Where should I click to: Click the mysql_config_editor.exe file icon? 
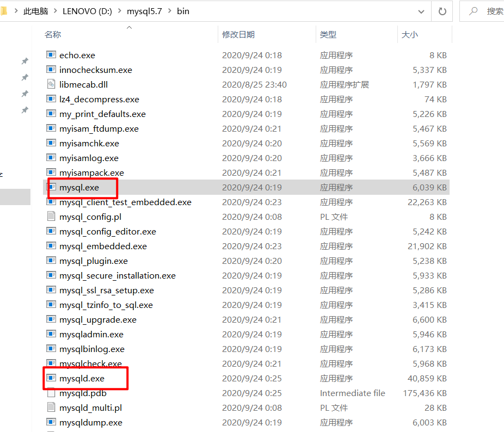click(x=51, y=231)
